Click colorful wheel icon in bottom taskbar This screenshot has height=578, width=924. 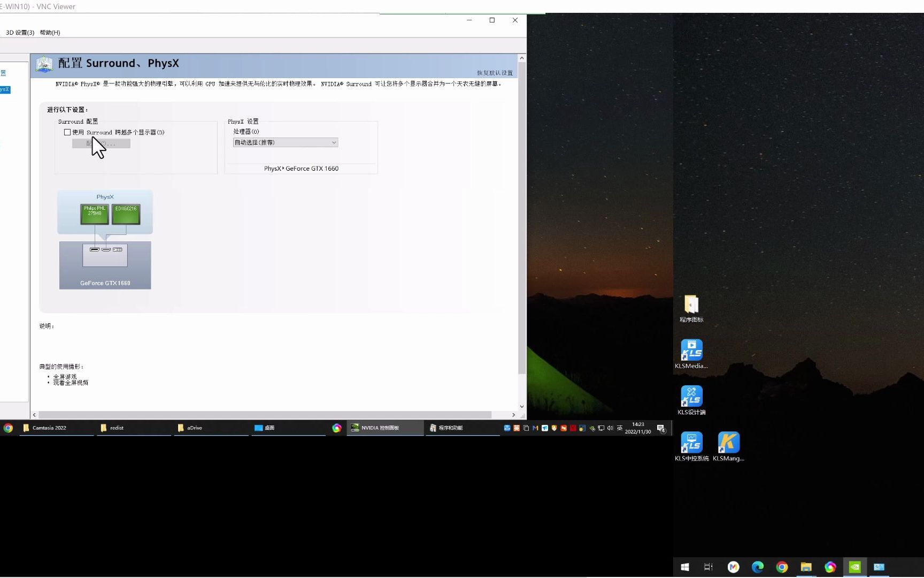point(830,567)
